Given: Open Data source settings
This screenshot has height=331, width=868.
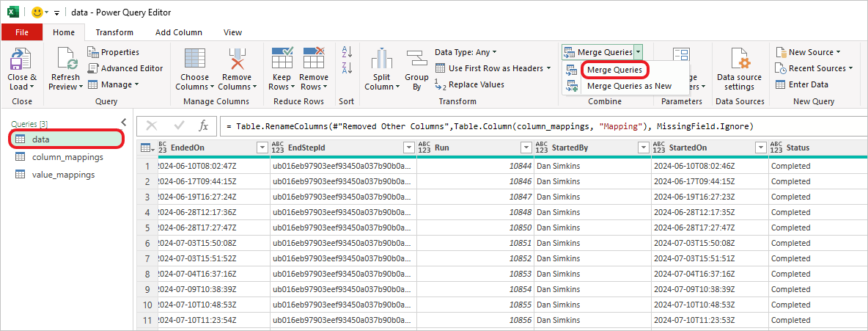Looking at the screenshot, I should click(x=739, y=70).
